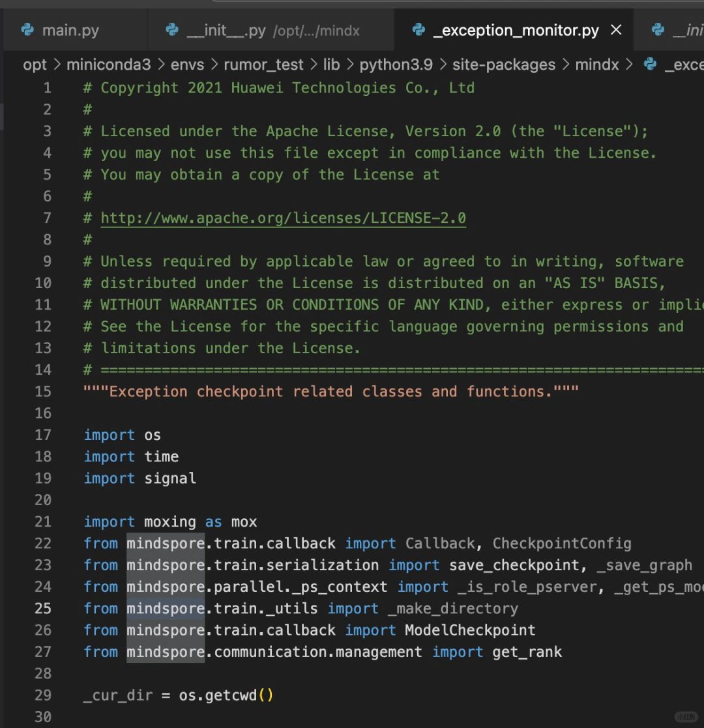Image resolution: width=704 pixels, height=728 pixels.
Task: Click "_ps_context" in the line 24 import
Action: [x=340, y=587]
